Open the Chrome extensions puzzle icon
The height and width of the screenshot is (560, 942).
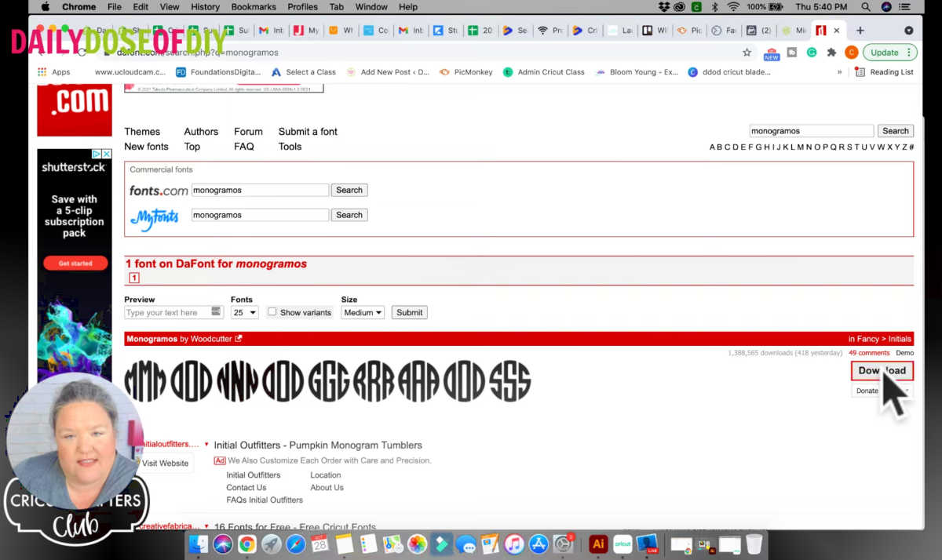[831, 53]
